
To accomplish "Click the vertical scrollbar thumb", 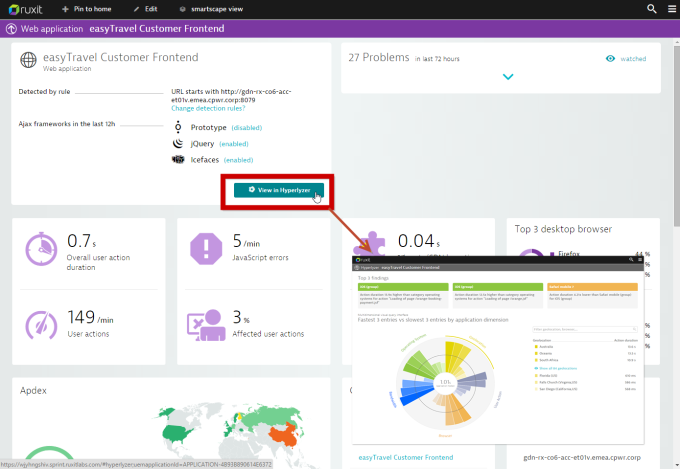I will pyautogui.click(x=677, y=136).
